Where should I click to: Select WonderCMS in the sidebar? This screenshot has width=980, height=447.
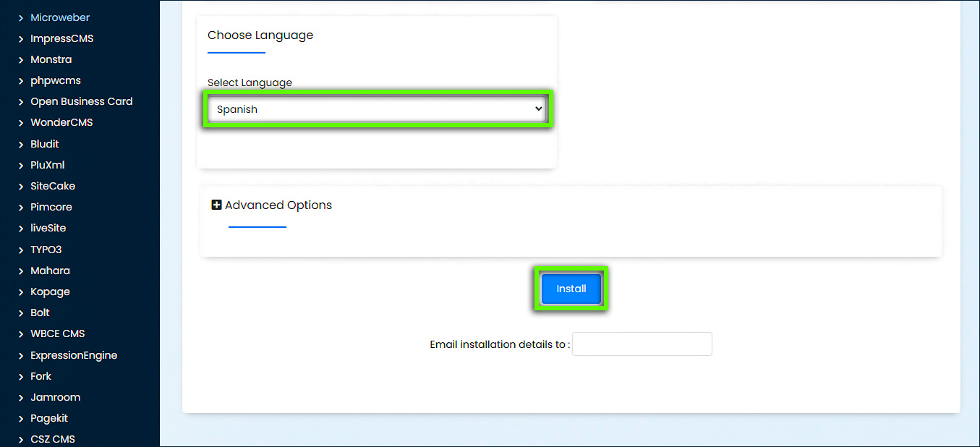click(x=61, y=122)
